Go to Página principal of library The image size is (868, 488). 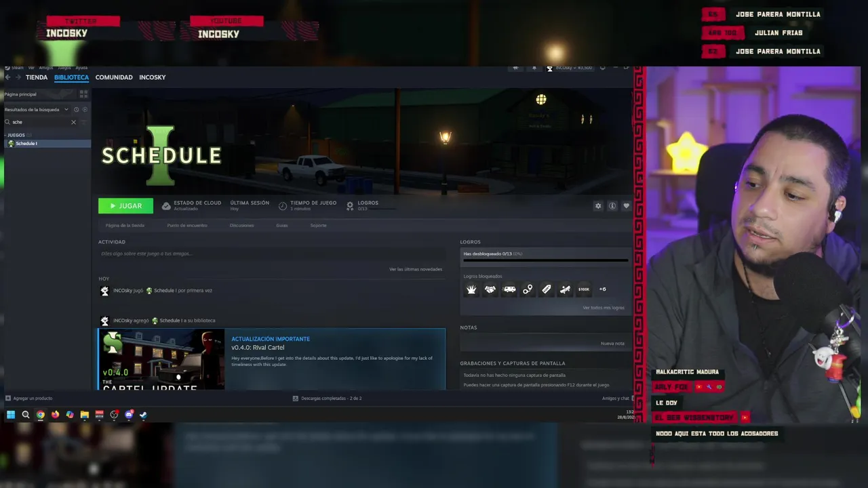(x=20, y=94)
